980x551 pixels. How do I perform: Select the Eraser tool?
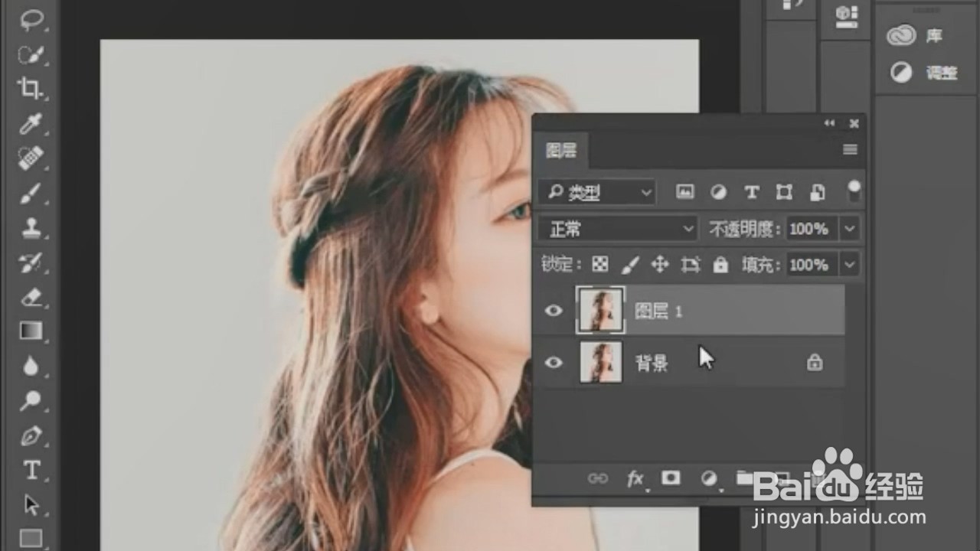click(x=31, y=295)
